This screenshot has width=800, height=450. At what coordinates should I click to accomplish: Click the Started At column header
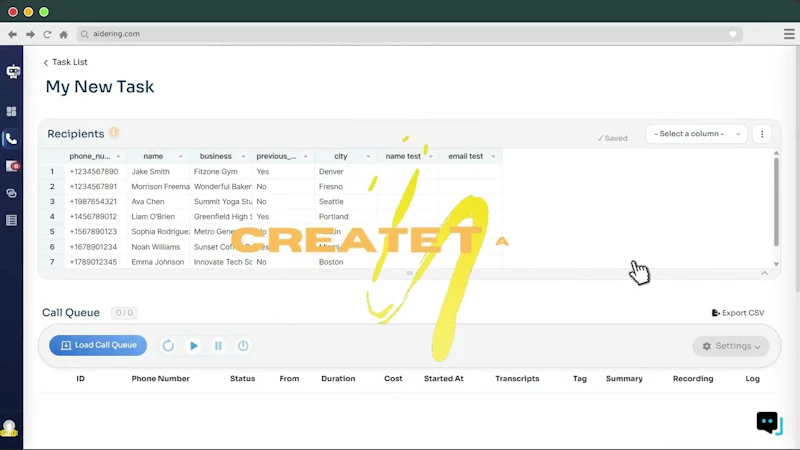tap(443, 379)
